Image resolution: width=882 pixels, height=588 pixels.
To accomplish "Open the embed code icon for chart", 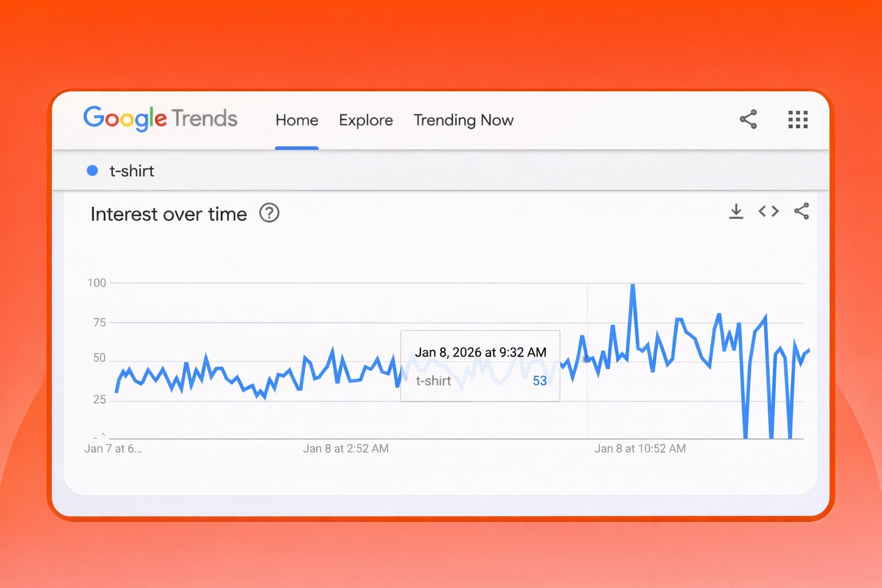I will (x=768, y=211).
